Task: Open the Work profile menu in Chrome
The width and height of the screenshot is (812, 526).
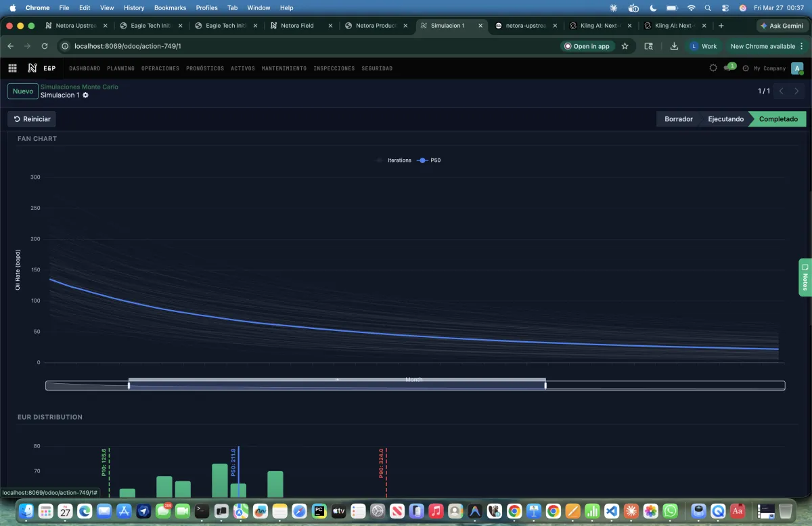Action: pos(704,46)
